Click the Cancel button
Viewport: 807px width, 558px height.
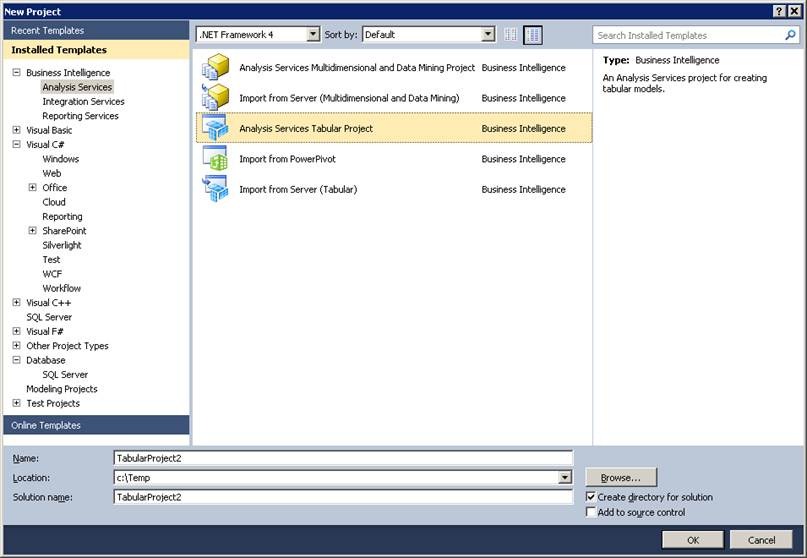(761, 540)
